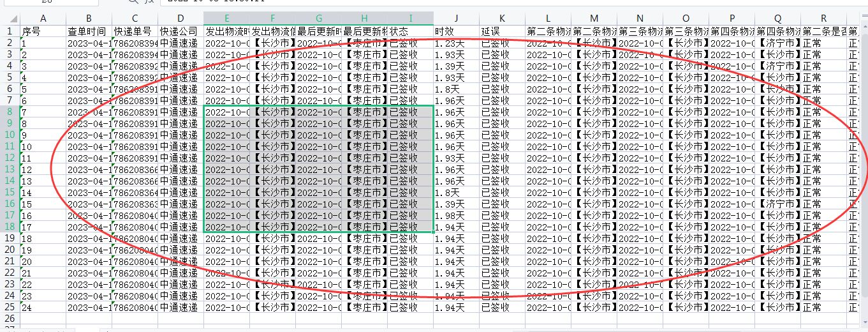Select column G header
Screen dimensions: 868x332
pyautogui.click(x=318, y=19)
